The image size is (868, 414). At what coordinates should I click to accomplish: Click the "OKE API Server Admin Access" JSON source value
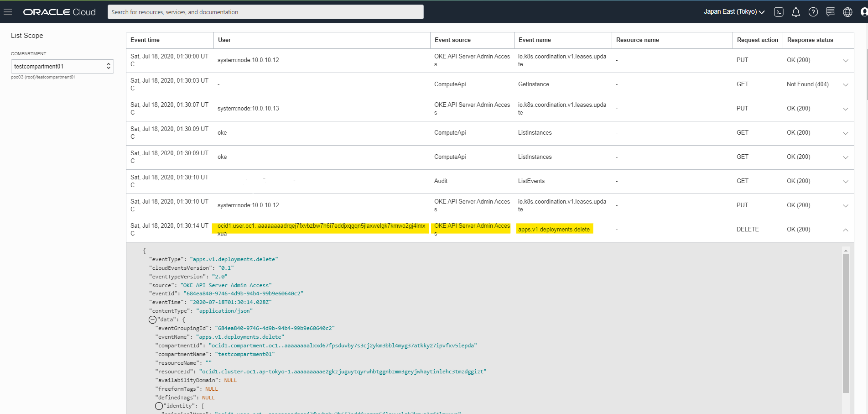[x=226, y=285]
